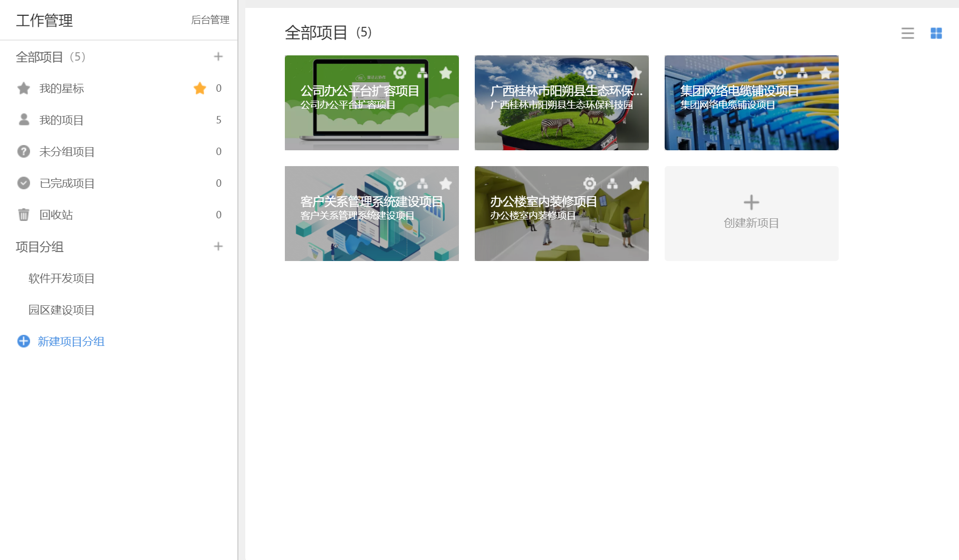The width and height of the screenshot is (959, 560).
Task: Click the count 0 next to 回收站
Action: (218, 215)
